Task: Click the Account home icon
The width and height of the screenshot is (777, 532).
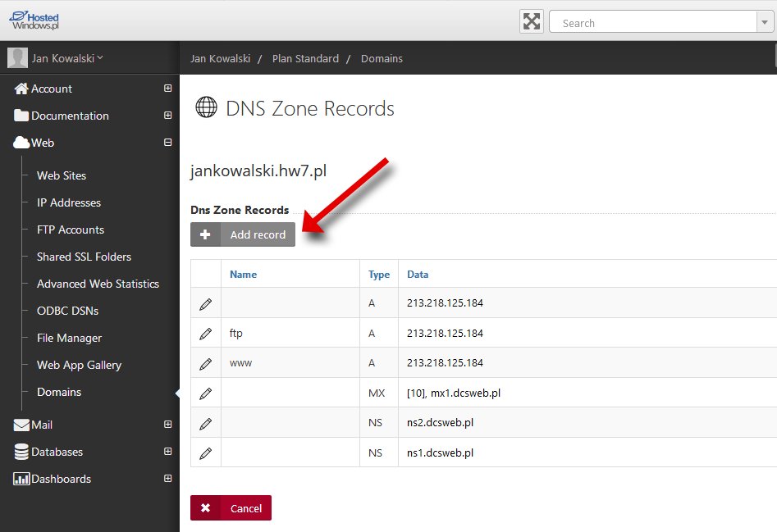Action: click(x=21, y=89)
